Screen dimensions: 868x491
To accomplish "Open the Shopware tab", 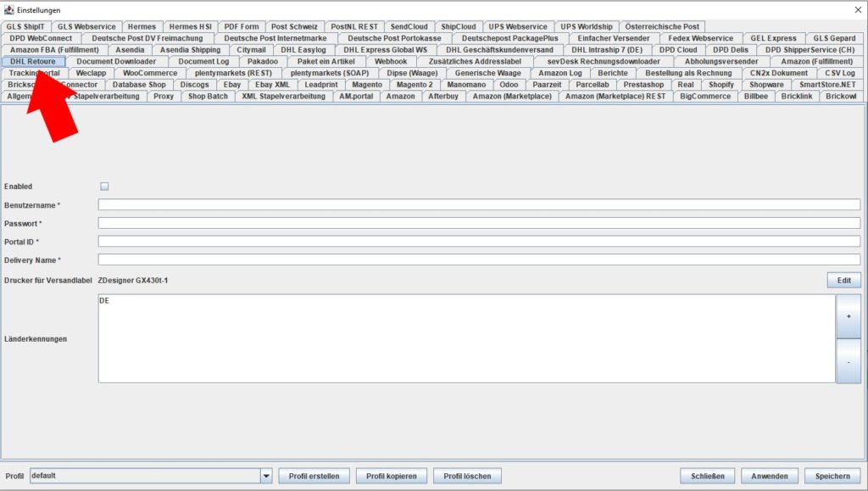I will (766, 85).
